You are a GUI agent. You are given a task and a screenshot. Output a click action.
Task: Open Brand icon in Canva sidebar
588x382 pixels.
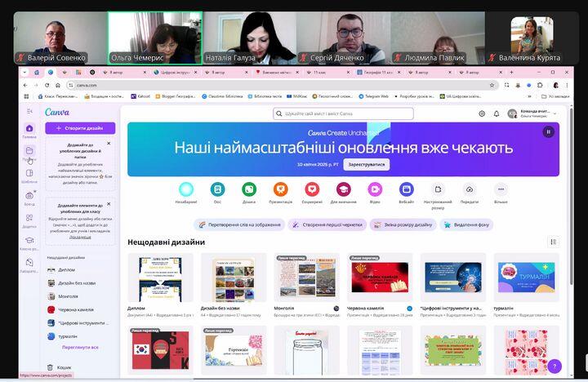(29, 195)
